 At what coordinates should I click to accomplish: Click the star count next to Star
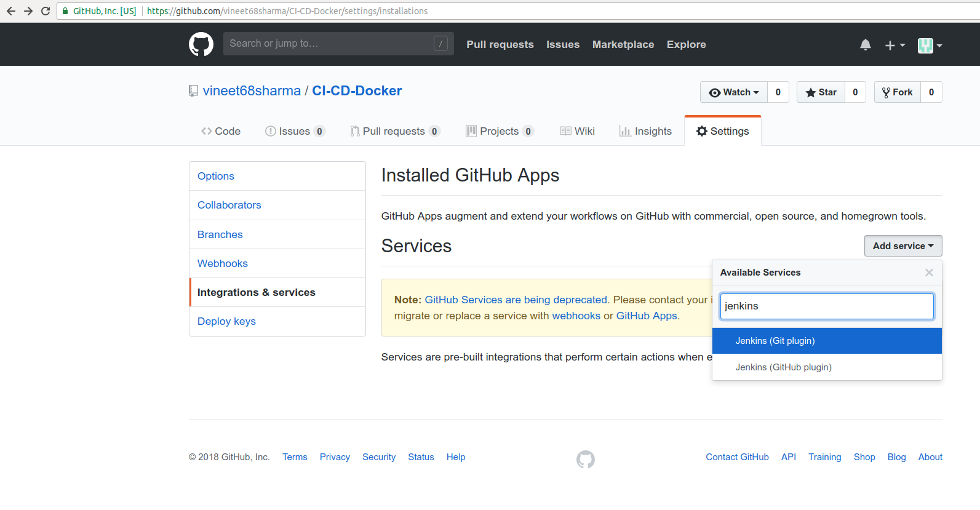(x=855, y=92)
